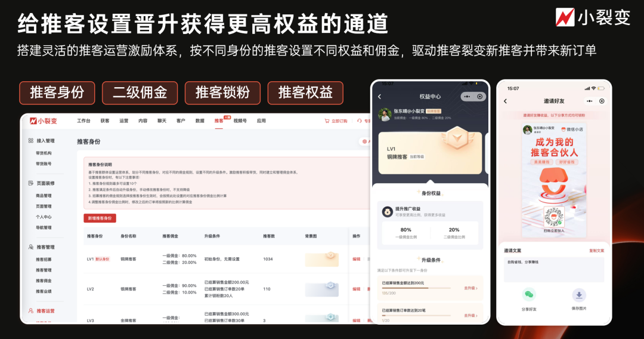
Task: Click the 新增推客身份 button
Action: tap(100, 218)
